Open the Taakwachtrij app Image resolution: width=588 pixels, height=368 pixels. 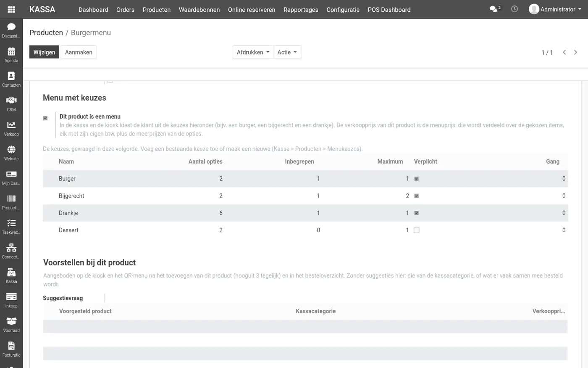(11, 227)
